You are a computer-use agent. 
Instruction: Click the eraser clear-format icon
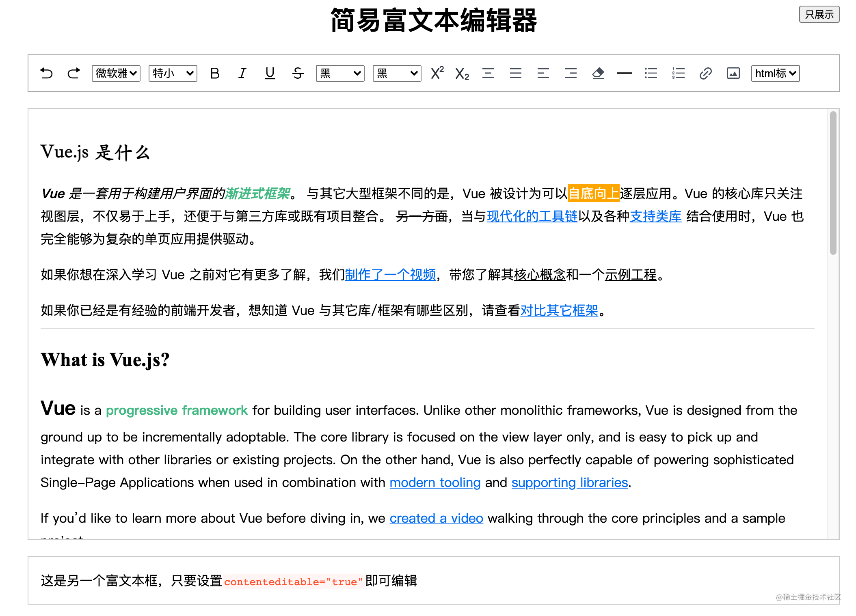tap(598, 73)
